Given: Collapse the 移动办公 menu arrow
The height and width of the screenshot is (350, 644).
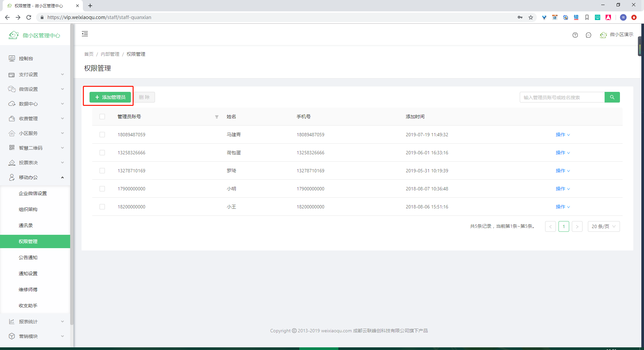Looking at the screenshot, I should (62, 177).
